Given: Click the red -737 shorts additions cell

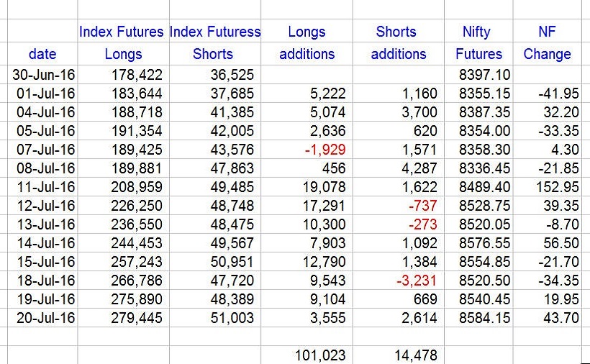Looking at the screenshot, I should point(399,205).
